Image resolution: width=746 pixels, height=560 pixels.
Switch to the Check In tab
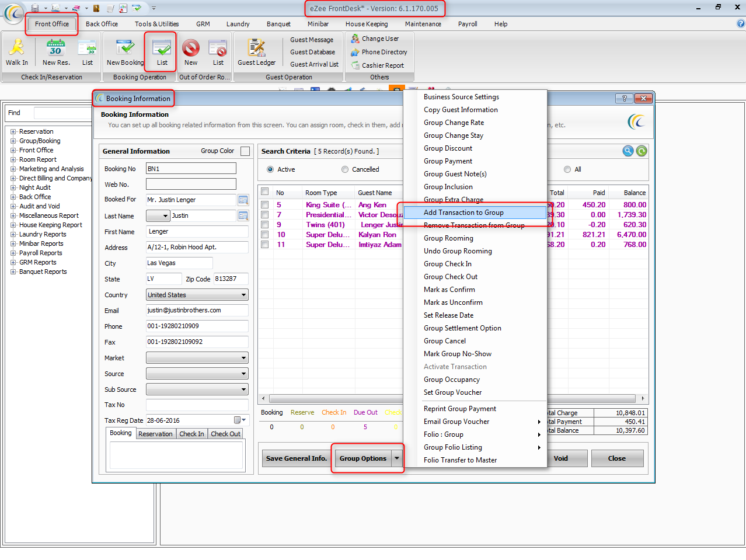[191, 434]
